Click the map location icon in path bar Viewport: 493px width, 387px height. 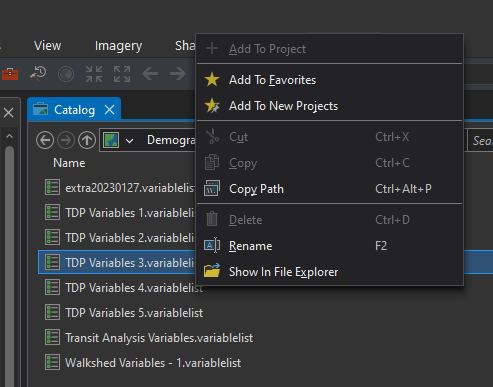[111, 140]
